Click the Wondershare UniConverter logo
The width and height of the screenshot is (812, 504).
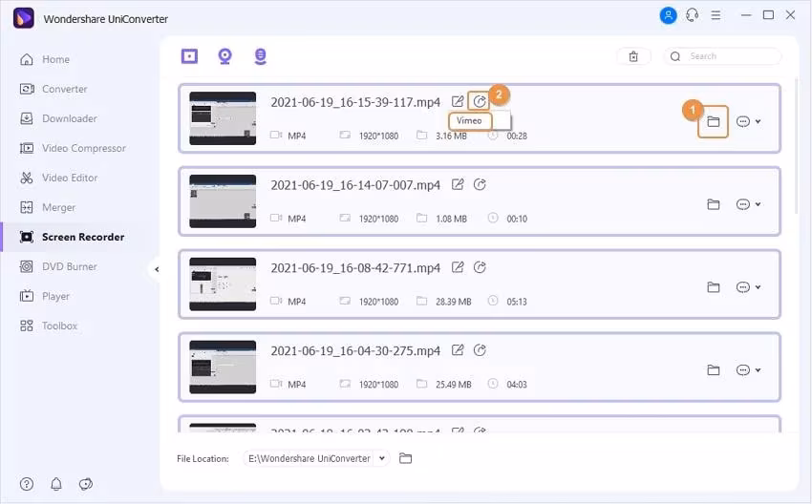[x=23, y=18]
